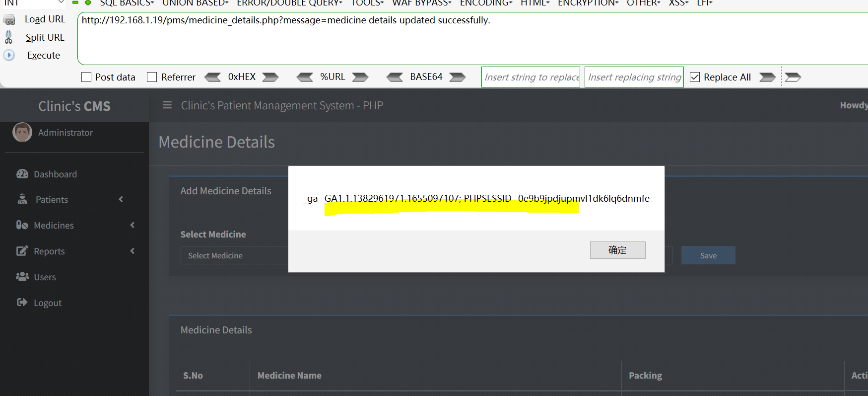Click the Insert string to replace field
The width and height of the screenshot is (868, 396).
coord(531,77)
